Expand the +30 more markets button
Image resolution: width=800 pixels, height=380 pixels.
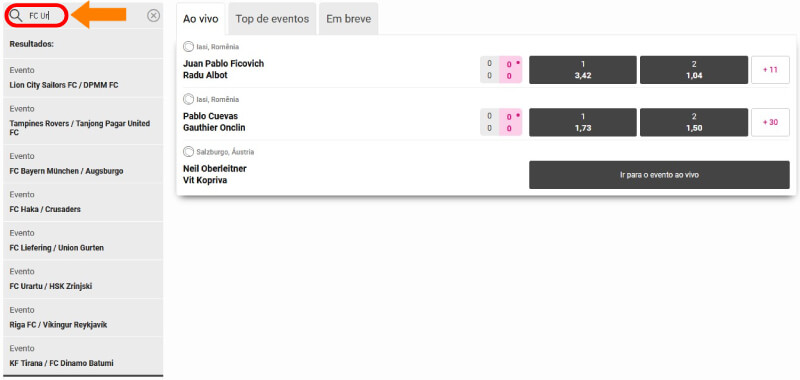[770, 122]
